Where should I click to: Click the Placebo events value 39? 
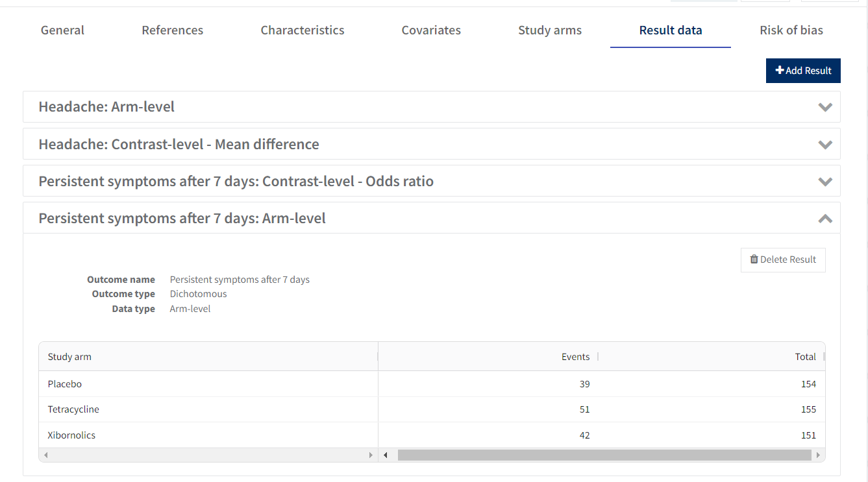tap(584, 384)
